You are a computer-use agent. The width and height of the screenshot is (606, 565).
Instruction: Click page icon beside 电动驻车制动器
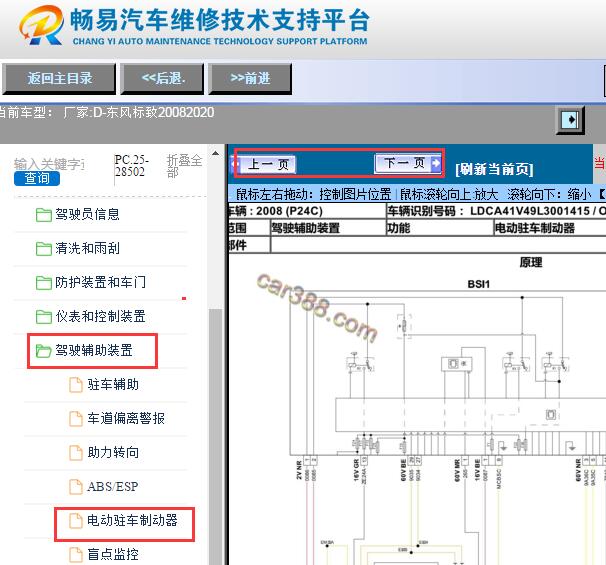click(x=76, y=521)
